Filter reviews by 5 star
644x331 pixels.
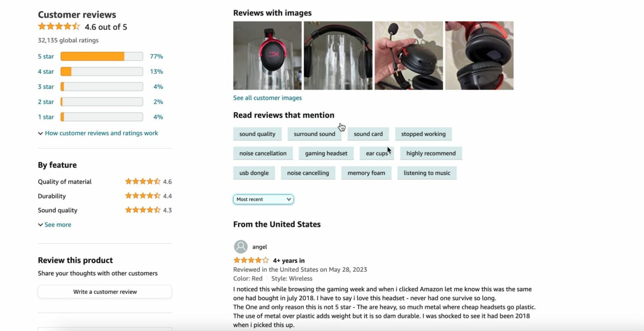(46, 57)
